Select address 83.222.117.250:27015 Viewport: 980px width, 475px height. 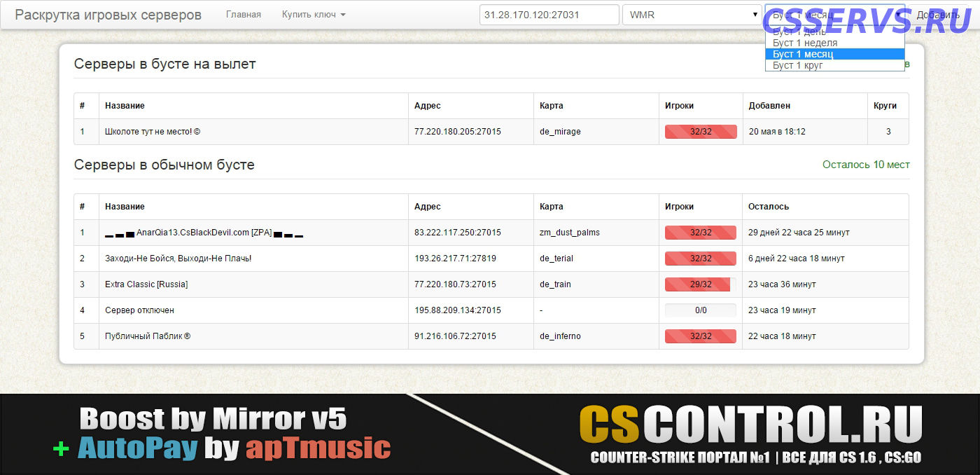coord(458,233)
